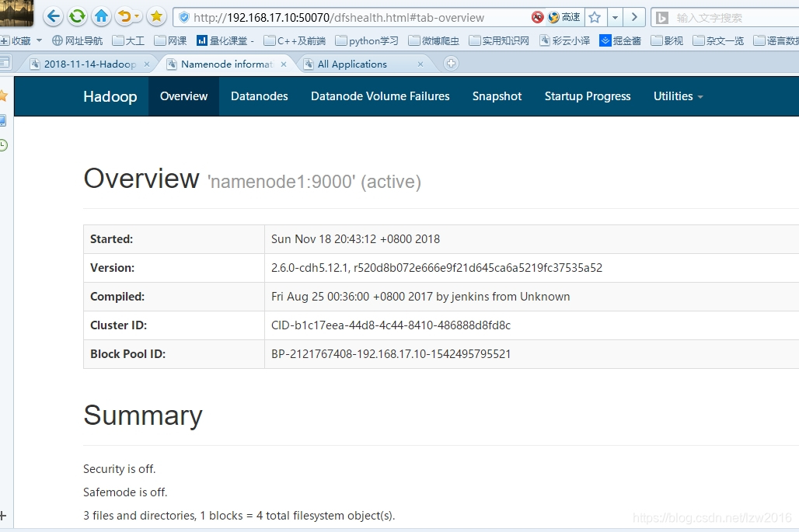Open the Datanodes navigation tab
Screen dimensions: 799x532
click(x=260, y=96)
